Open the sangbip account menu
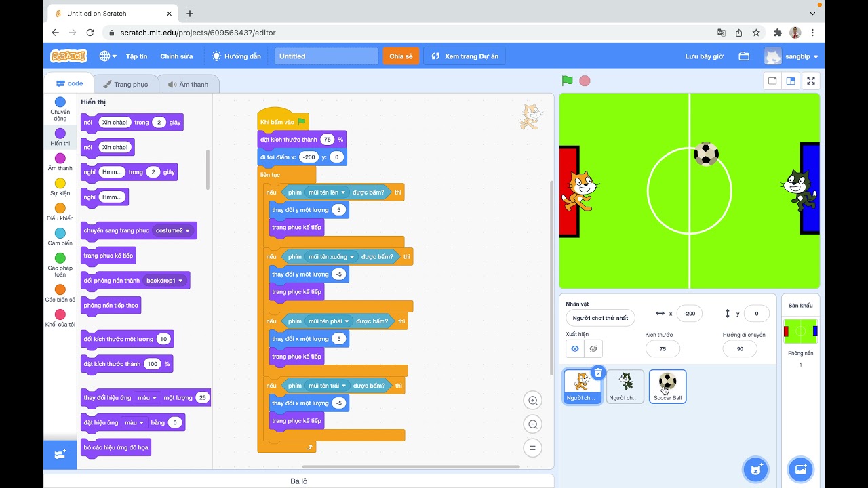 coord(791,56)
